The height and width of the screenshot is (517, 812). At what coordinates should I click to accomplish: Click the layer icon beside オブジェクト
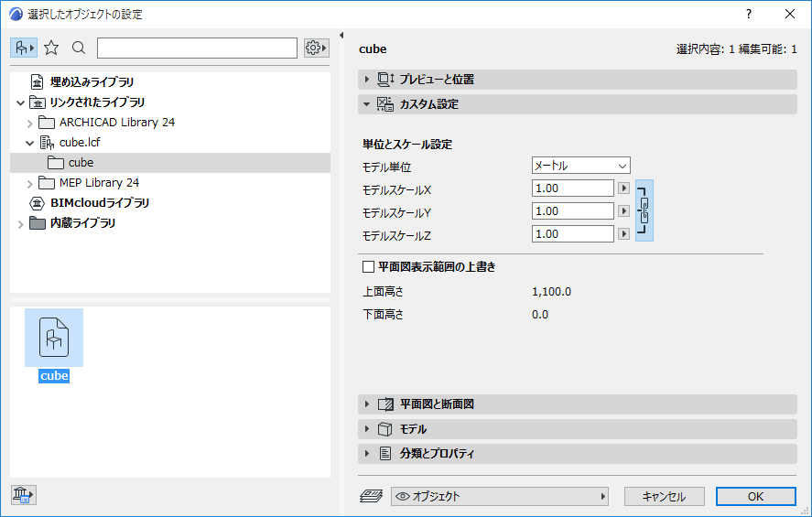[x=373, y=496]
